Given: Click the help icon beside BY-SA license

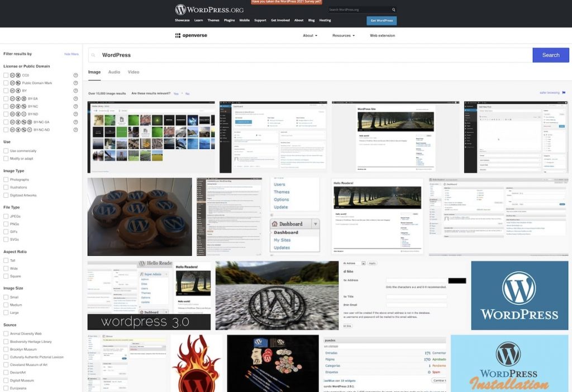Looking at the screenshot, I should click(75, 98).
